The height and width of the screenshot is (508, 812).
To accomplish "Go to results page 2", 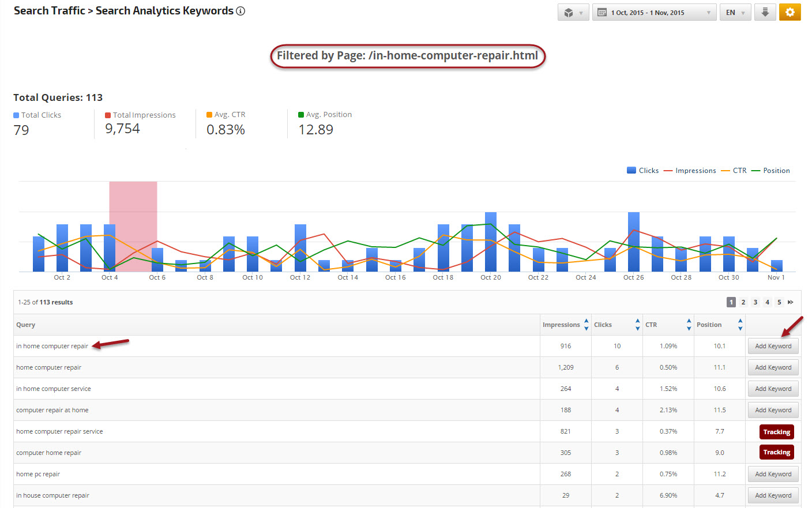I will click(743, 302).
